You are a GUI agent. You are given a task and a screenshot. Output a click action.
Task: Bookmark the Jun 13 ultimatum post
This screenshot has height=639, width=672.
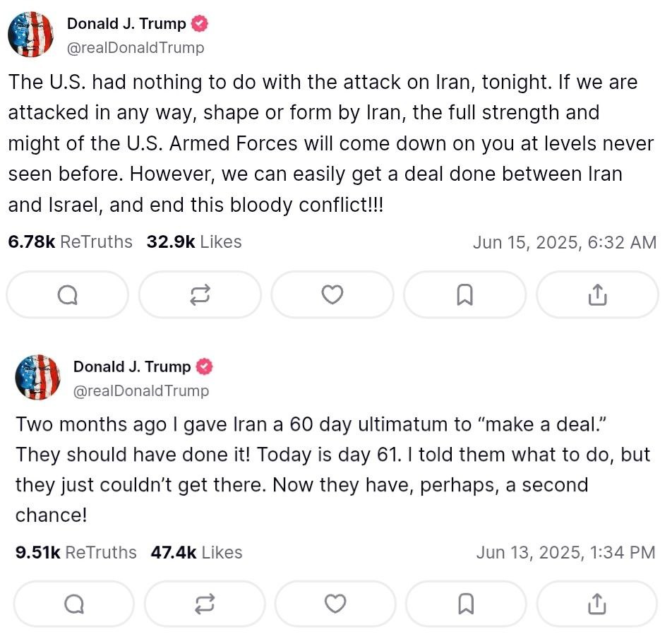click(466, 604)
